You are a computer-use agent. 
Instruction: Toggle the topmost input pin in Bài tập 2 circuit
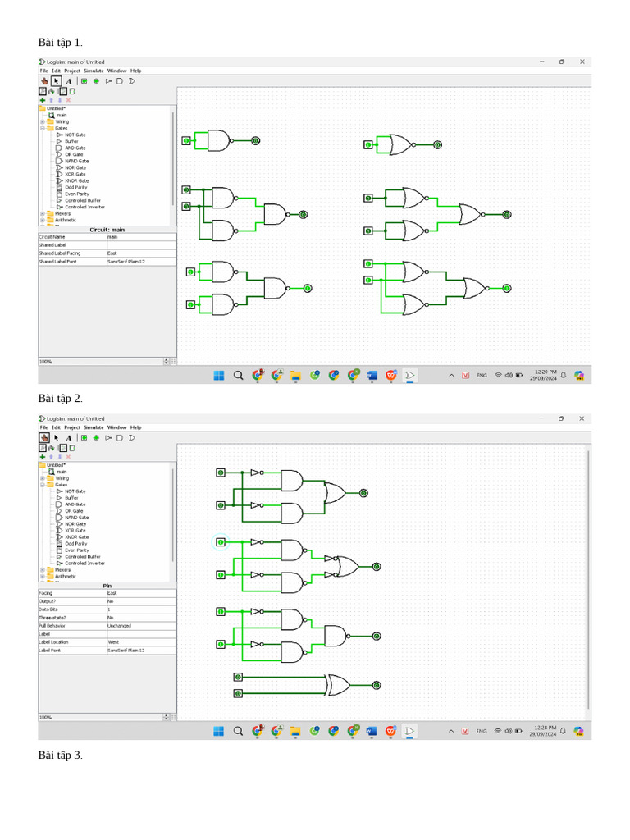(221, 472)
